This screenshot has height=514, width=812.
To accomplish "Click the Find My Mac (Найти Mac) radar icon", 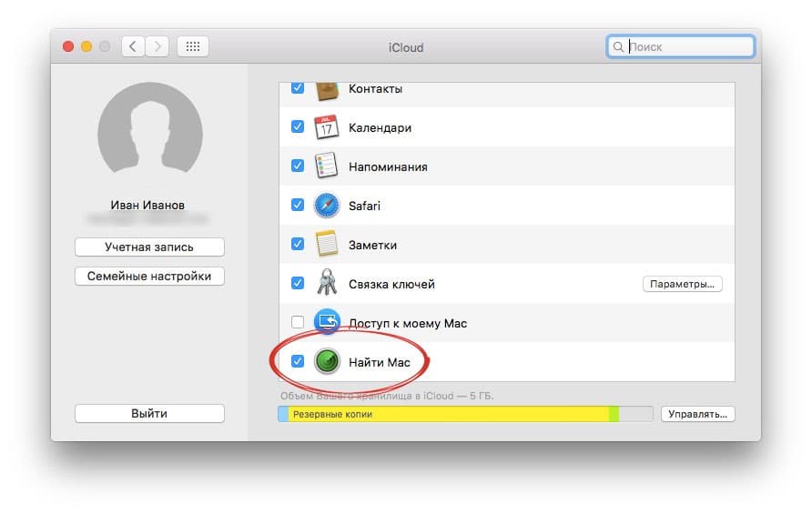I will click(326, 362).
